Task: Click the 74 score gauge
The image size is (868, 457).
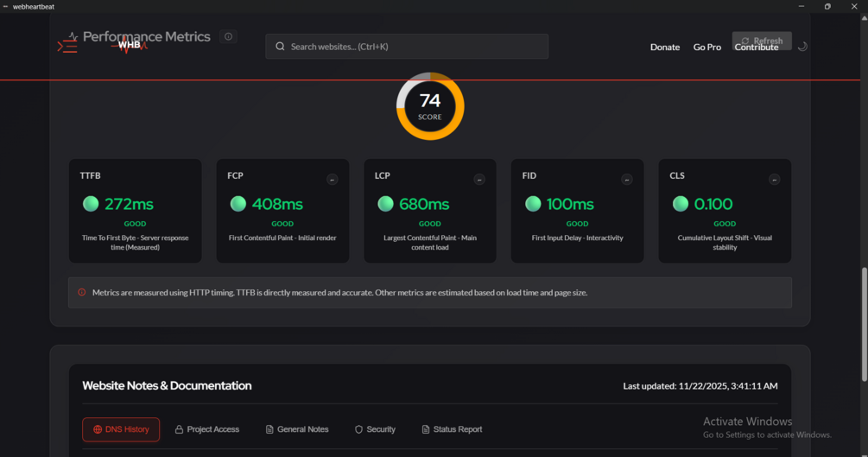Action: (430, 105)
